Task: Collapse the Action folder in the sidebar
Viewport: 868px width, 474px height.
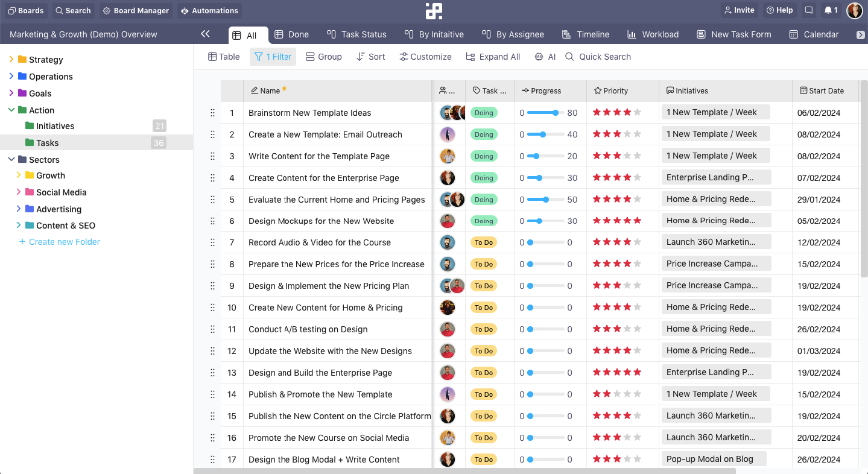Action: (x=11, y=110)
